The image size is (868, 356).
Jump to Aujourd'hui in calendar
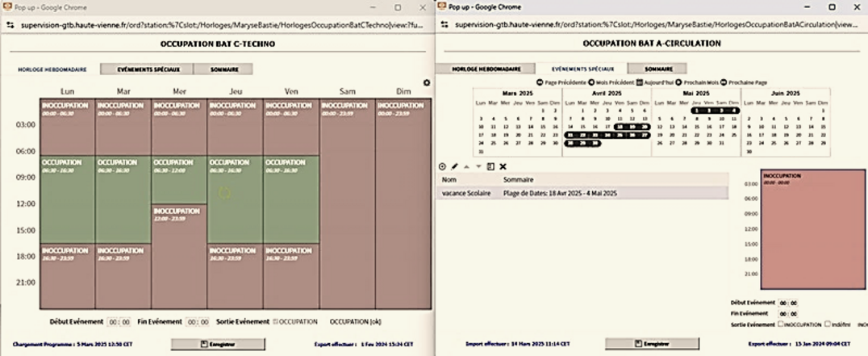[640, 83]
